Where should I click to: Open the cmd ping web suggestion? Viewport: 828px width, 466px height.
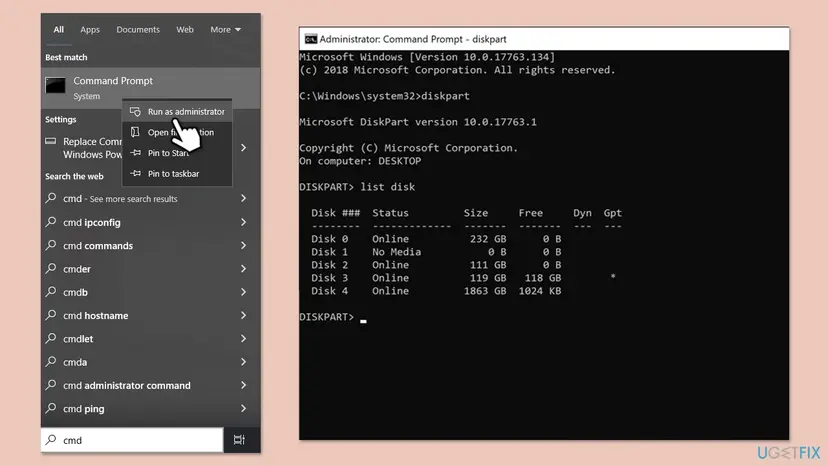pyautogui.click(x=150, y=408)
